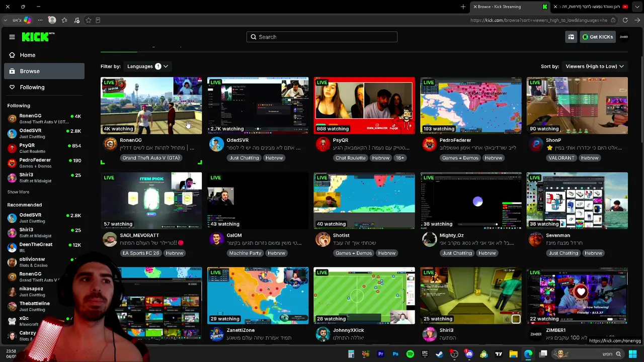The width and height of the screenshot is (644, 362).
Task: Open the ZIMBER profile avatar menu
Action: pyautogui.click(x=624, y=37)
